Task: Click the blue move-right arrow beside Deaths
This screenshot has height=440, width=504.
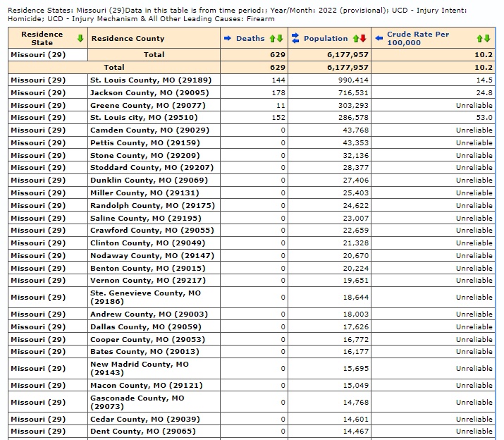Action: click(227, 38)
